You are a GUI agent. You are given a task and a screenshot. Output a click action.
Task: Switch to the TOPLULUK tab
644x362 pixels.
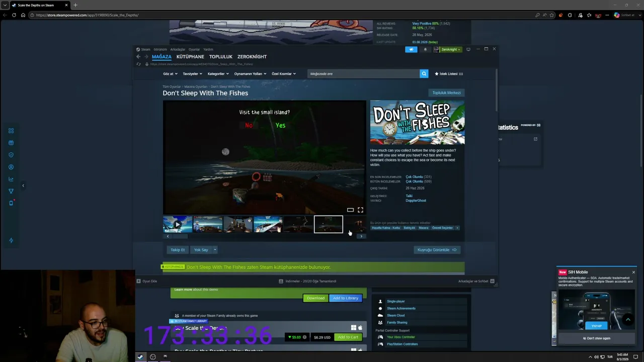[221, 57]
